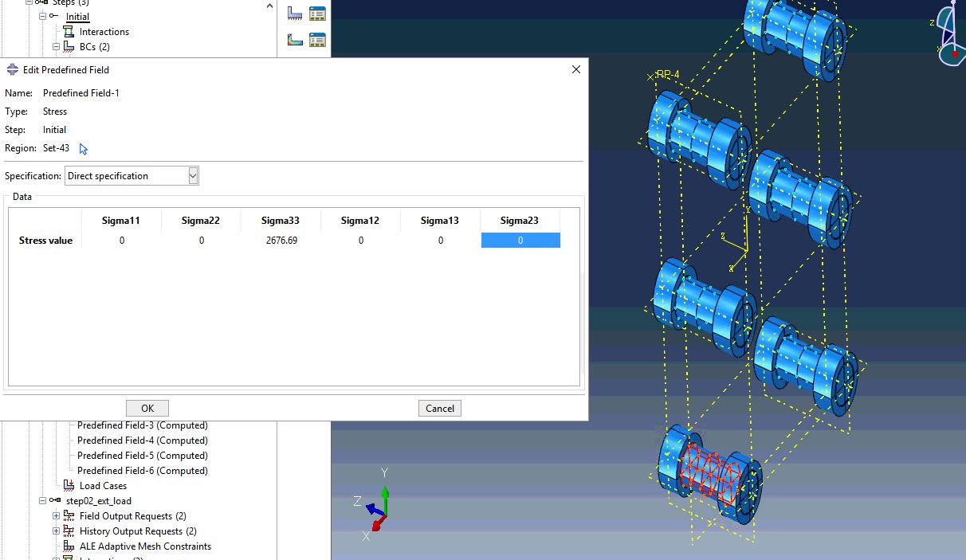Collapse the BCs (2) node
966x560 pixels.
click(57, 47)
